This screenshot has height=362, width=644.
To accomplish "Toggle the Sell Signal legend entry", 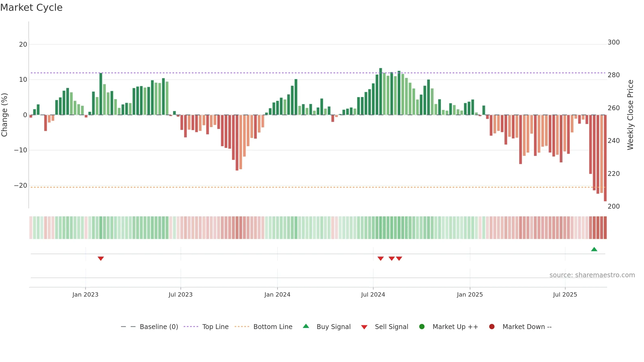I will pos(385,327).
